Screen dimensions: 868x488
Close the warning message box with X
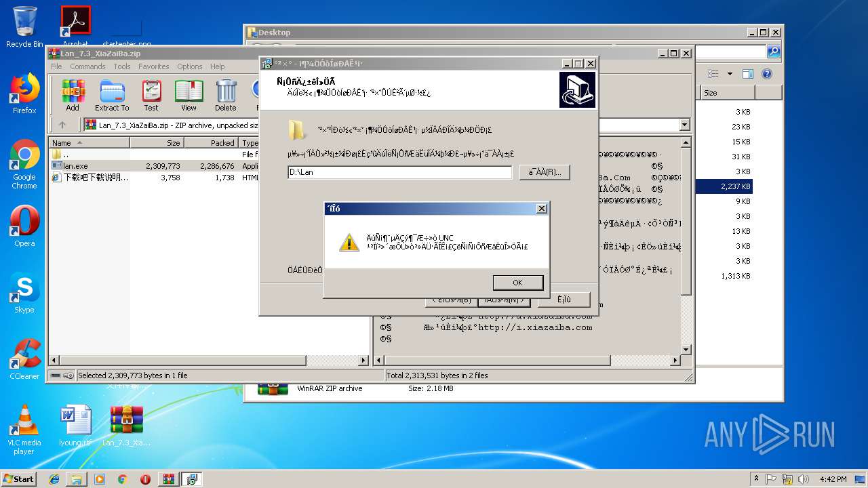pos(541,209)
